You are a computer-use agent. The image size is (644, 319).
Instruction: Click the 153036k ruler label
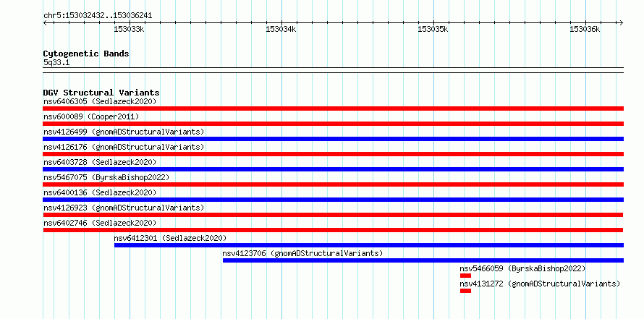pos(585,29)
